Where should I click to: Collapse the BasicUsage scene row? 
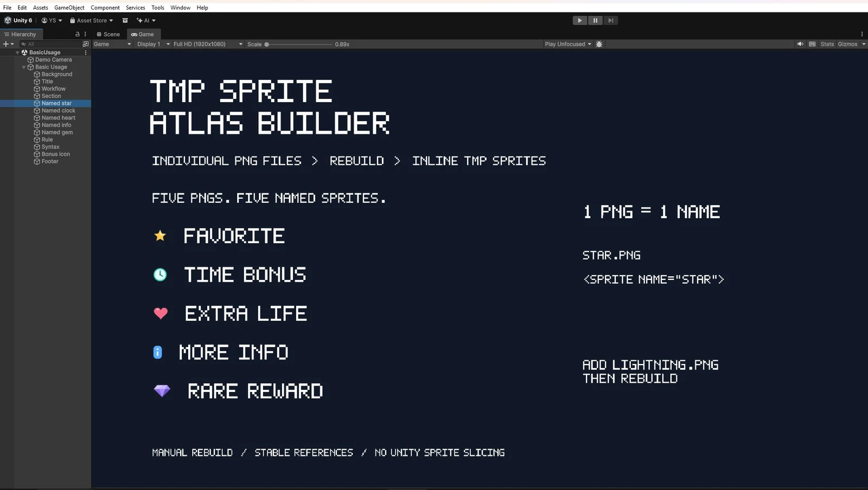pos(17,53)
